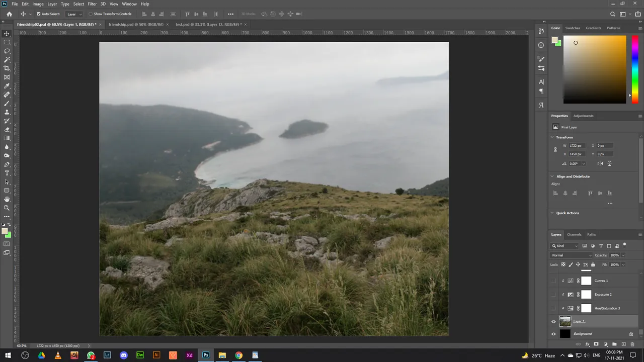Select the Move tool in the toolbox

(7, 34)
